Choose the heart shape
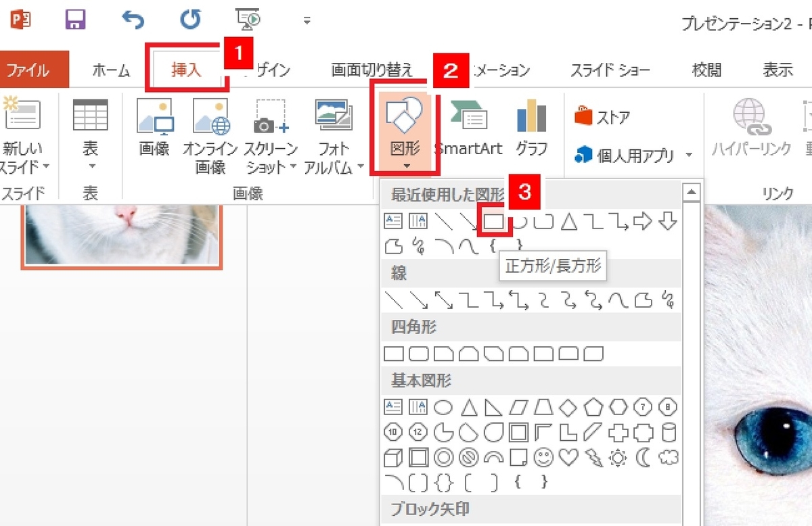 (568, 458)
